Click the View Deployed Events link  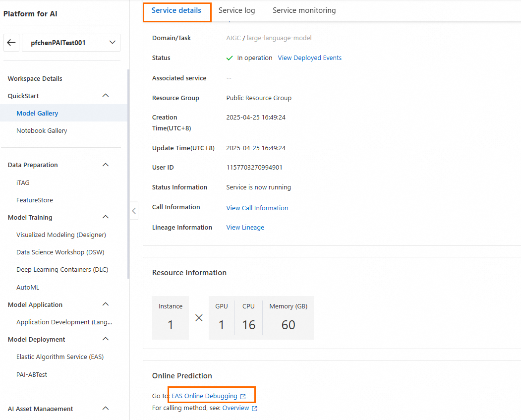(x=309, y=58)
